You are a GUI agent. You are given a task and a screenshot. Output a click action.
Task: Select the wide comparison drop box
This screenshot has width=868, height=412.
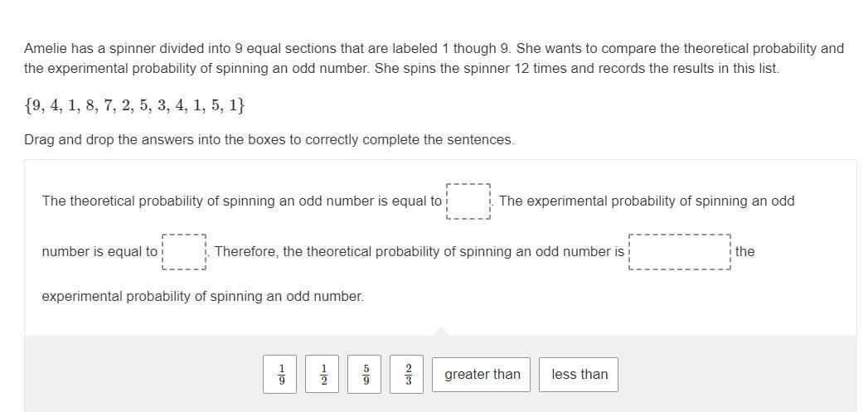[680, 252]
